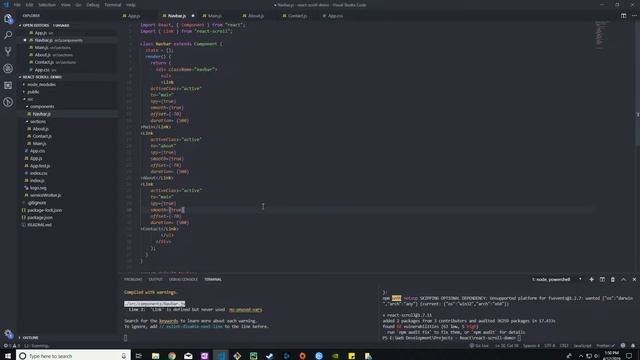
Task: Open the Search view in activity bar
Action: point(8,35)
